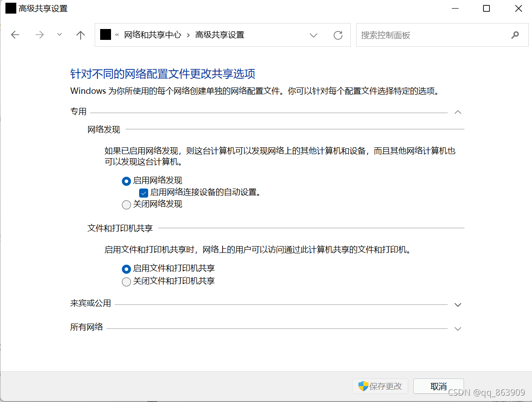The width and height of the screenshot is (532, 402).
Task: Click the forward navigation arrow
Action: [40, 34]
